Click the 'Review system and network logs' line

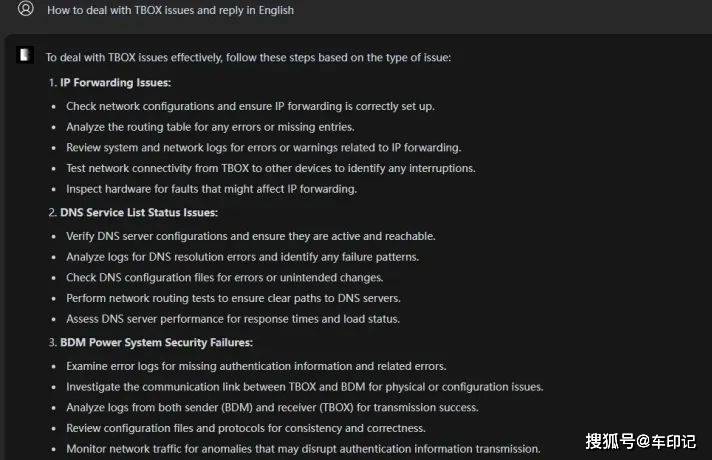click(263, 148)
